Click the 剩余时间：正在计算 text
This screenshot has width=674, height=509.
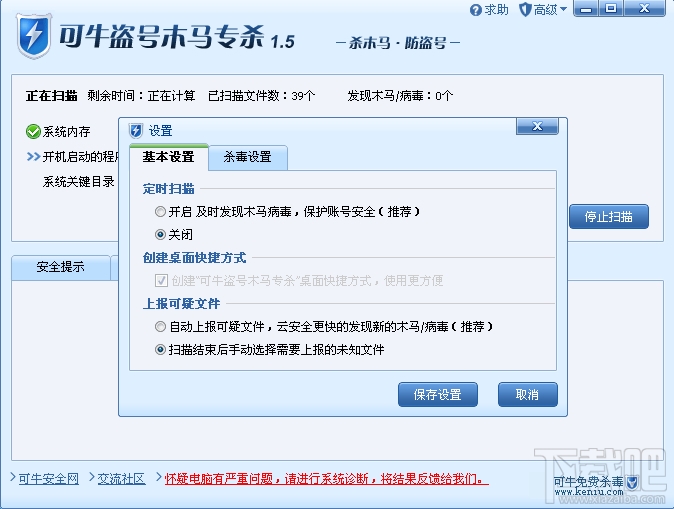[x=141, y=95]
